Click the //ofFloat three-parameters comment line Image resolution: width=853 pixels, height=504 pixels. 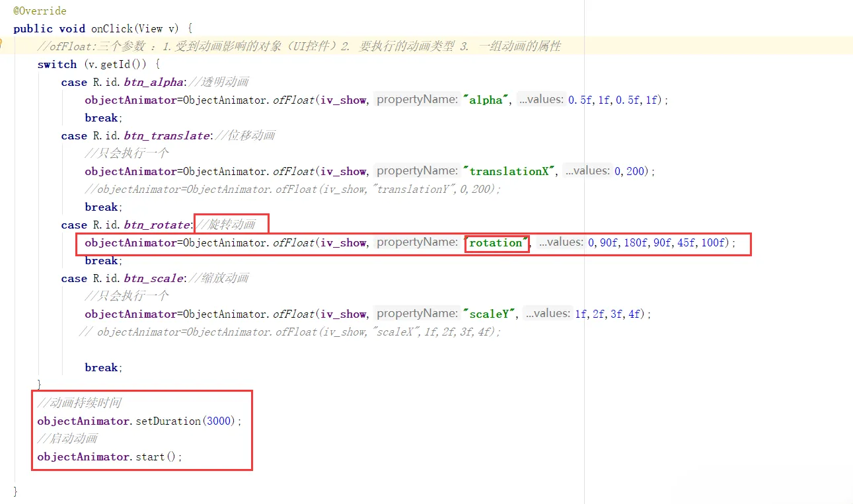tap(299, 46)
